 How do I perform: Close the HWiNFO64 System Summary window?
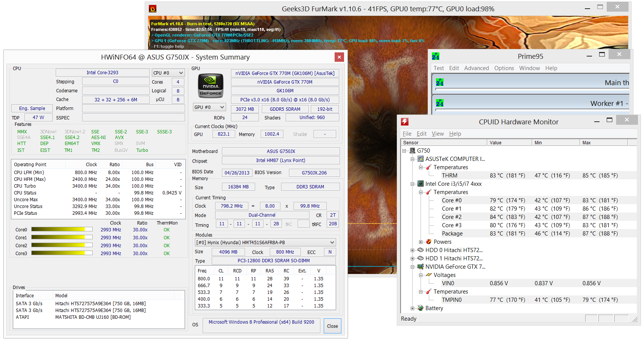[x=339, y=57]
